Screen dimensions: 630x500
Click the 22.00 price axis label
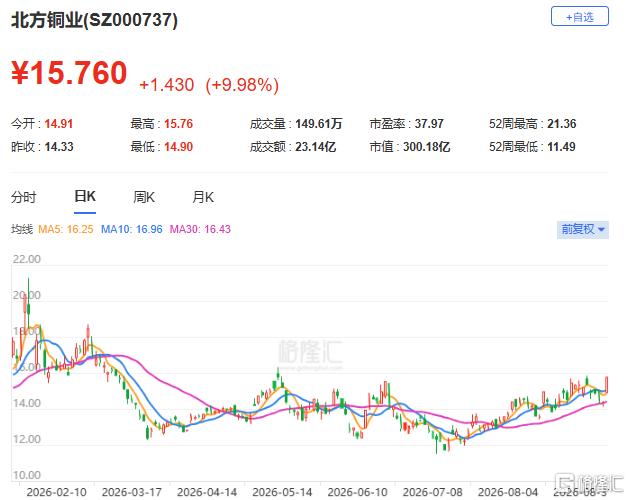click(27, 259)
